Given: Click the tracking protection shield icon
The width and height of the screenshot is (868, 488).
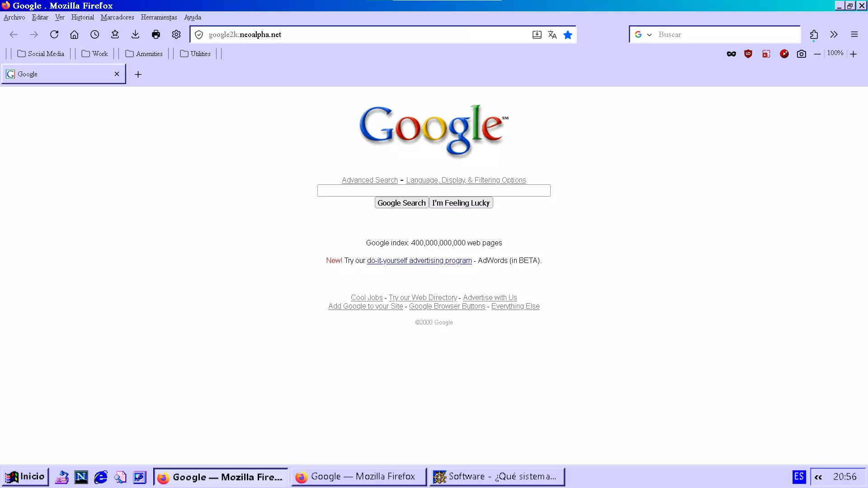Looking at the screenshot, I should pyautogui.click(x=199, y=35).
